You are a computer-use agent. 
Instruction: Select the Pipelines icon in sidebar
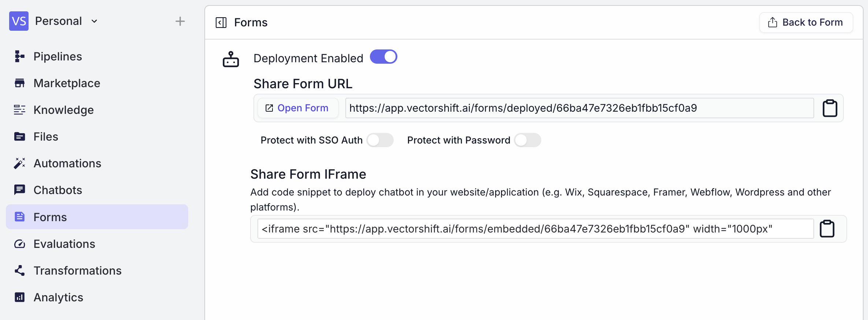19,56
